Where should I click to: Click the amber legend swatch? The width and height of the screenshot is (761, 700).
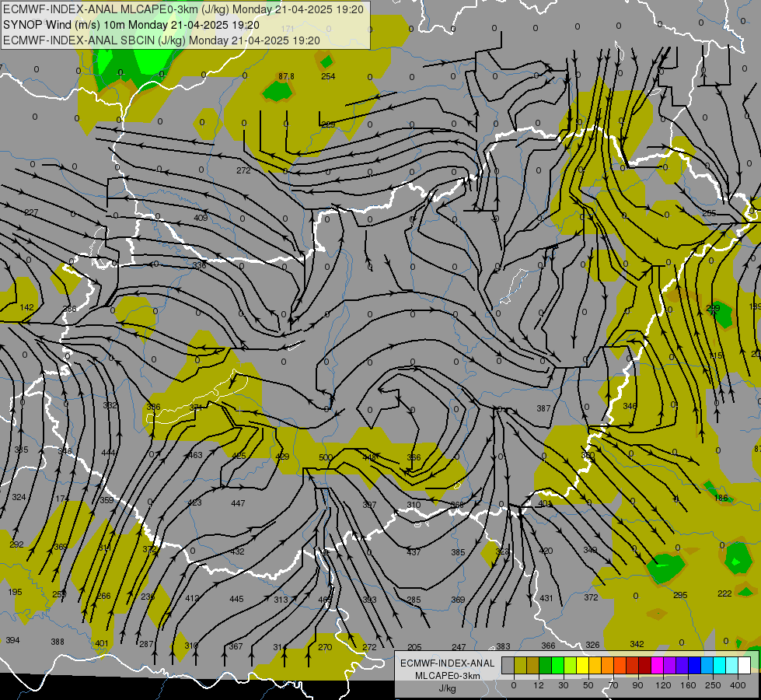[x=595, y=665]
